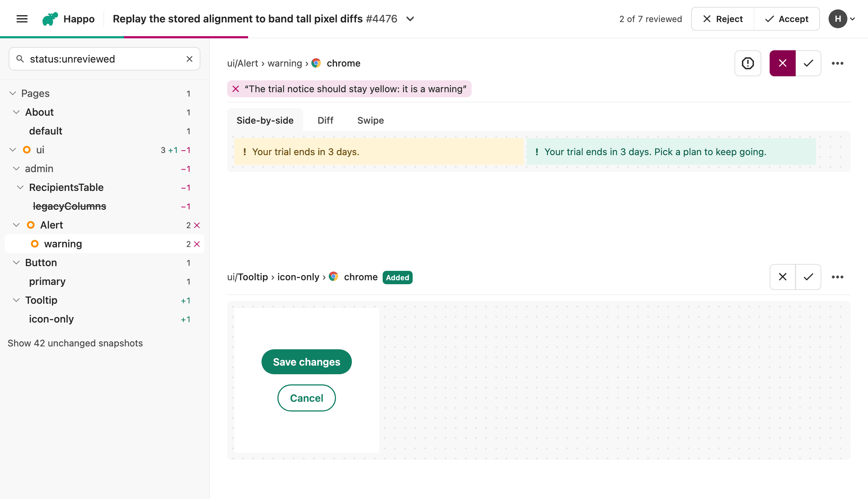Collapse the Button tree node

16,263
